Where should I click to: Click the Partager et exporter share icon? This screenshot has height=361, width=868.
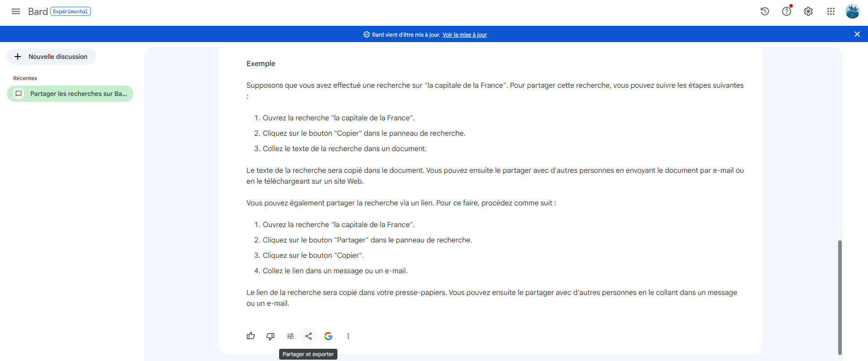click(x=308, y=336)
